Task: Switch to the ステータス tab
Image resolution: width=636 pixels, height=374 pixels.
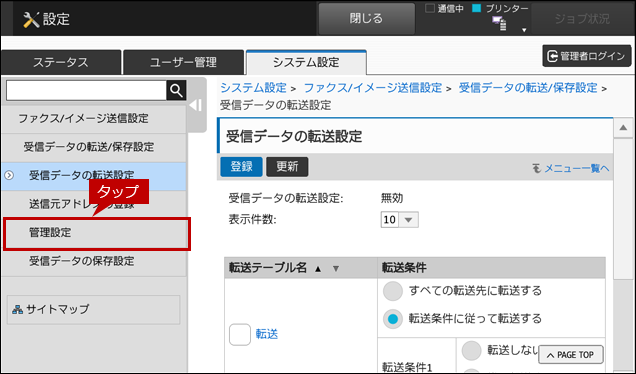Action: (x=61, y=62)
